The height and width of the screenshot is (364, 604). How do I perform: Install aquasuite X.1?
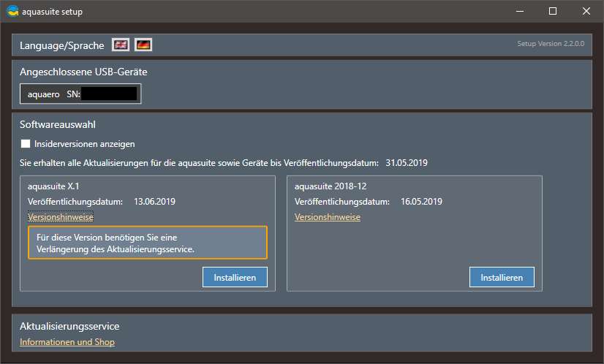pyautogui.click(x=235, y=277)
